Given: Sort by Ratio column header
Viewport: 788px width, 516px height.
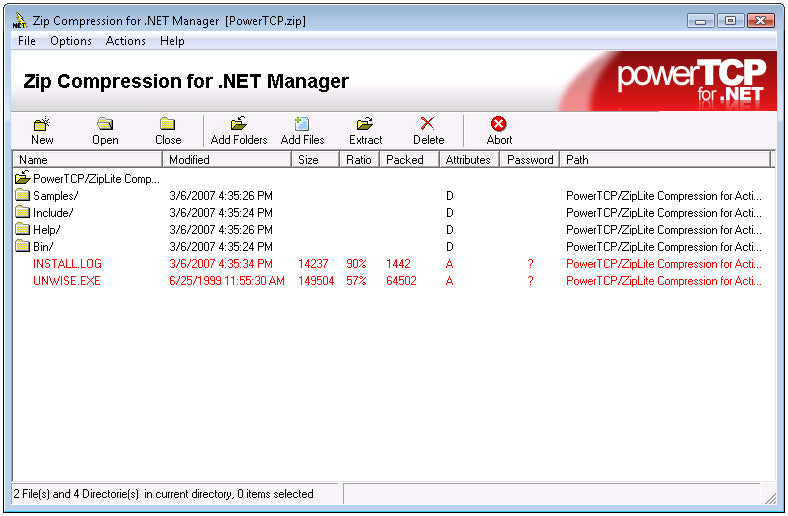Looking at the screenshot, I should coord(360,160).
